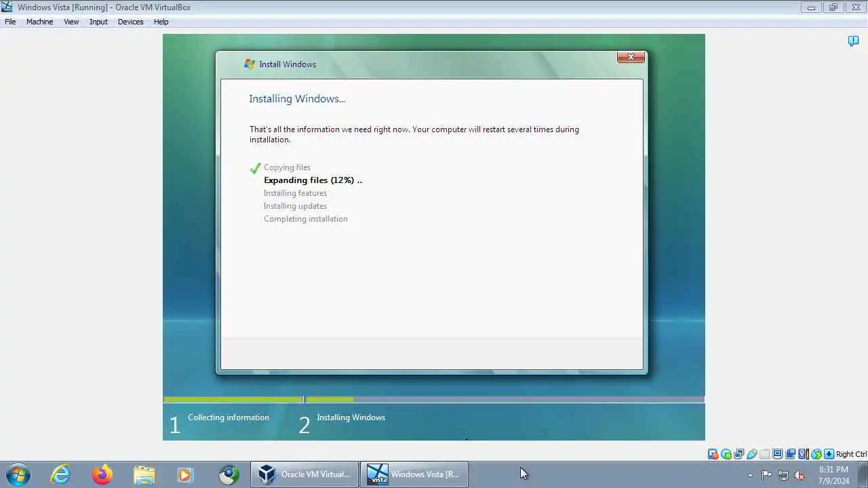Click the 'Right Ctrl' host key label

851,454
